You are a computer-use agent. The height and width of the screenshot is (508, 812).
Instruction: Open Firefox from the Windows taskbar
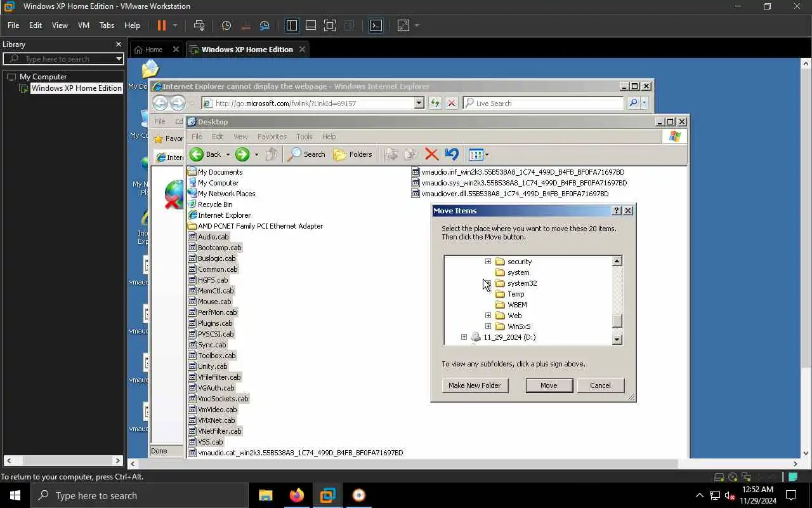click(x=297, y=496)
